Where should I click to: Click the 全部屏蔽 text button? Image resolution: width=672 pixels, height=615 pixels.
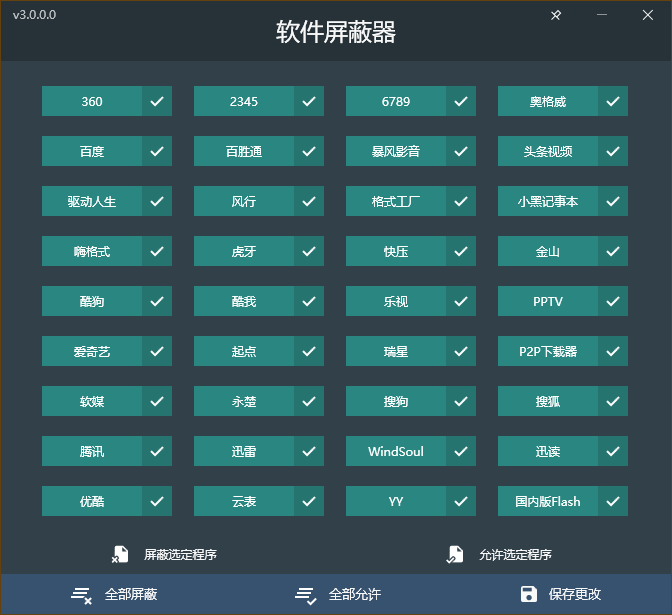(131, 594)
